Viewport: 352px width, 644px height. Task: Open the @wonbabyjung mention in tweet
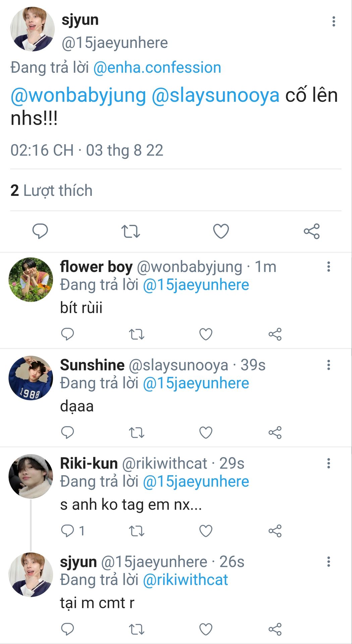coord(78,95)
